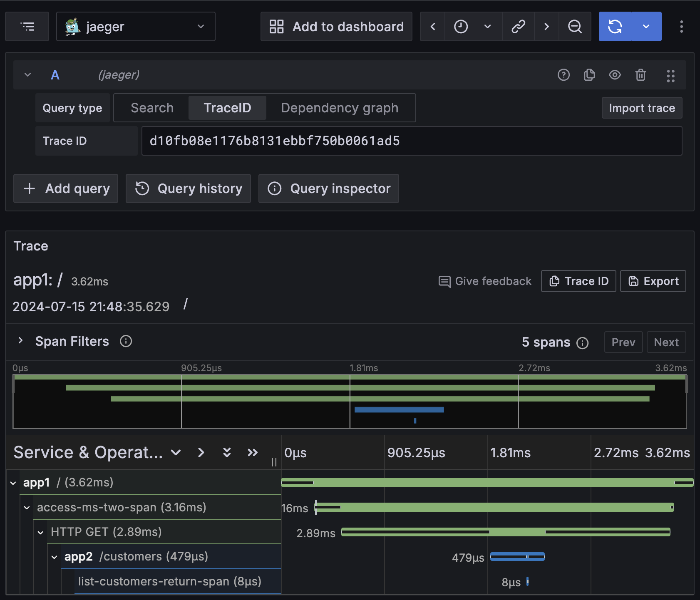
Task: Click HTTP GET 2.89ms timeline bar
Action: point(506,532)
